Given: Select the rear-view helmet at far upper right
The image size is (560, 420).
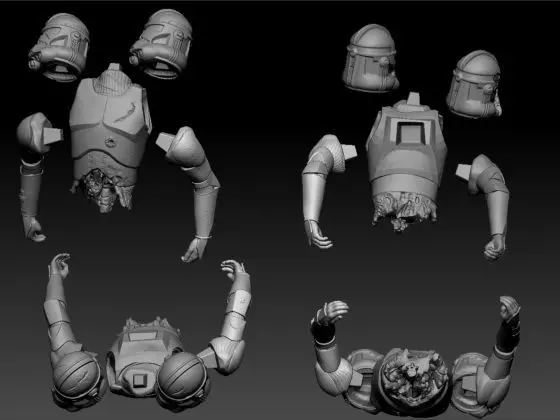Looking at the screenshot, I should pyautogui.click(x=474, y=84).
